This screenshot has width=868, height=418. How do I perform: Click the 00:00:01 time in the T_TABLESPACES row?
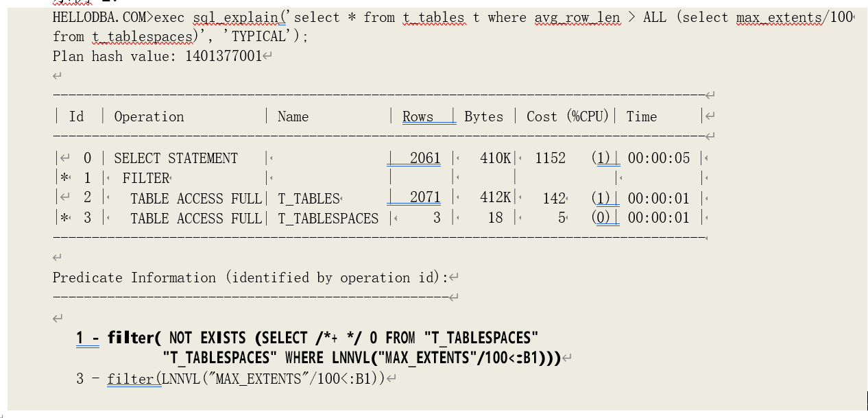(659, 219)
